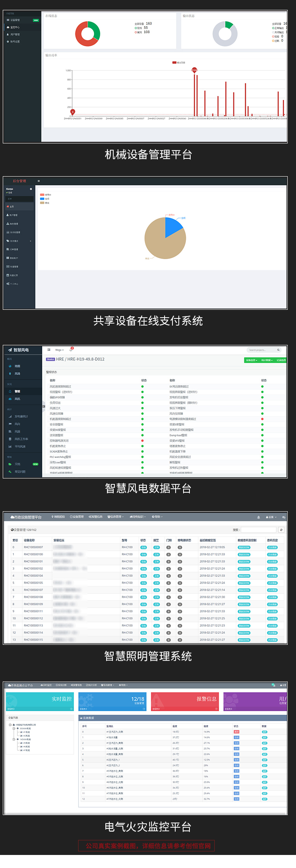Click 数据及控制 button for RHC100S00101
The image size is (296, 868).
[x=244, y=561]
